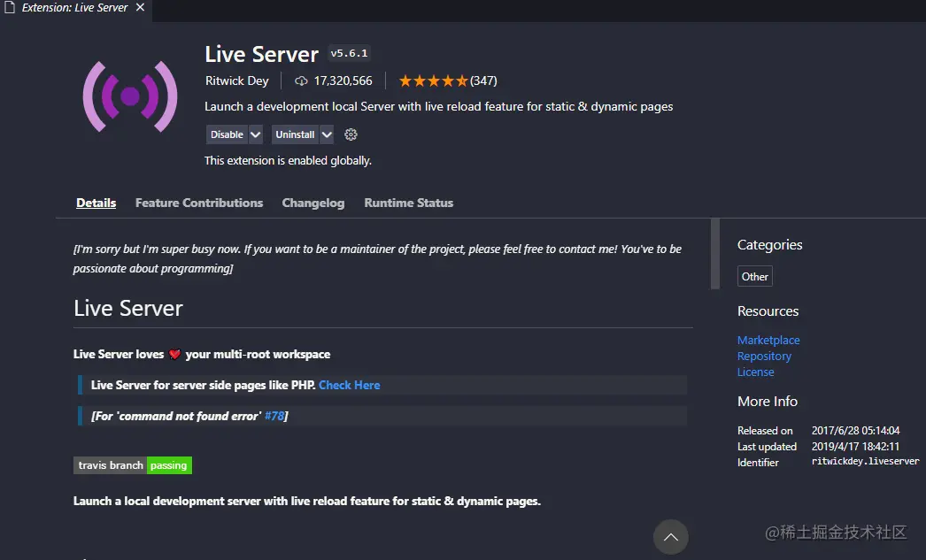The height and width of the screenshot is (560, 926).
Task: Click the v5.6.1 version label
Action: [349, 53]
